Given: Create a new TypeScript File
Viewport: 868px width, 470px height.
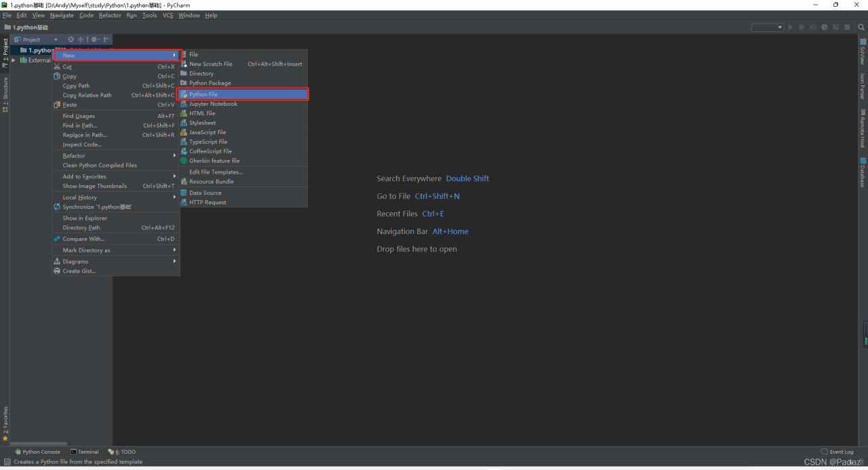Looking at the screenshot, I should pos(243,142).
